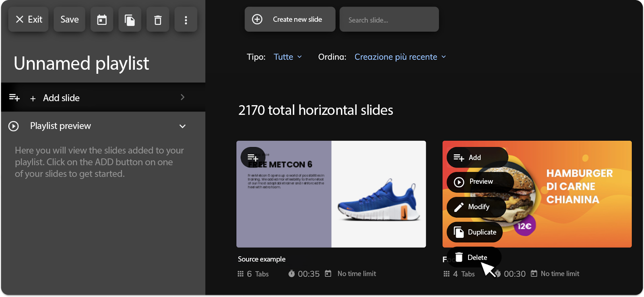Screen dimensions: 644x297
Task: Open the Ordina Creazione più recente dropdown
Action: click(x=400, y=57)
